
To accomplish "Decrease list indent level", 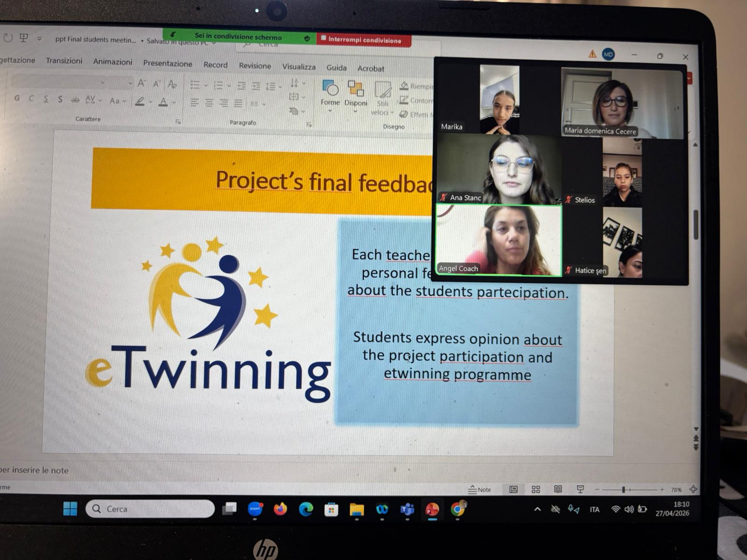I will pyautogui.click(x=241, y=86).
